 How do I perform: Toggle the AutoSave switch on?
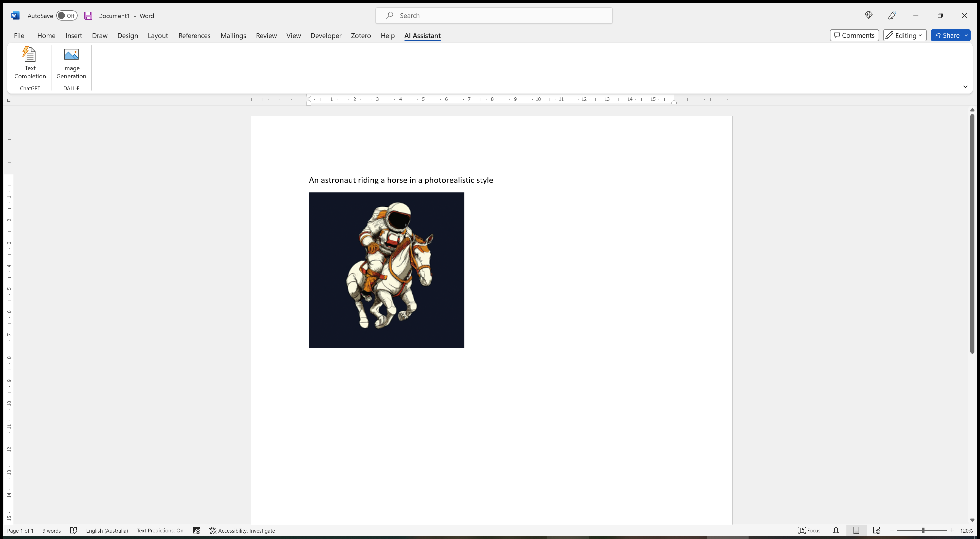67,16
